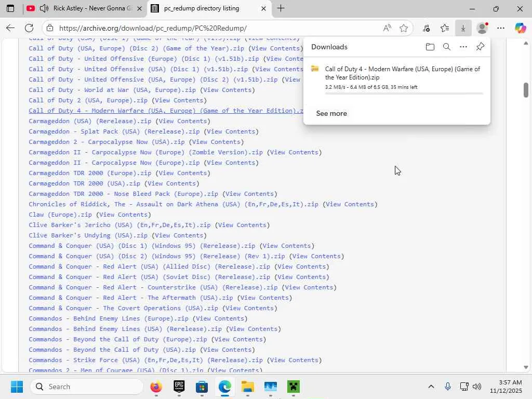This screenshot has width=532, height=399.
Task: Open Carmageddon II Zombie Version zip
Action: tap(145, 152)
